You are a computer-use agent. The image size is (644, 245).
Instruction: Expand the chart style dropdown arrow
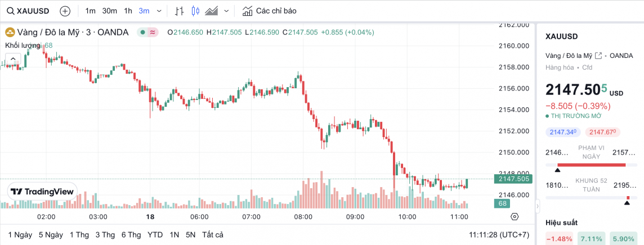pos(227,11)
